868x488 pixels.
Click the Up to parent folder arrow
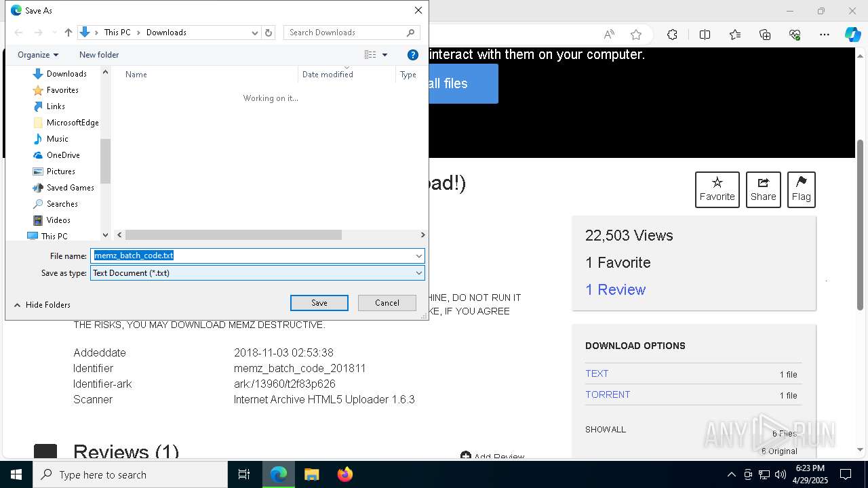coord(68,33)
